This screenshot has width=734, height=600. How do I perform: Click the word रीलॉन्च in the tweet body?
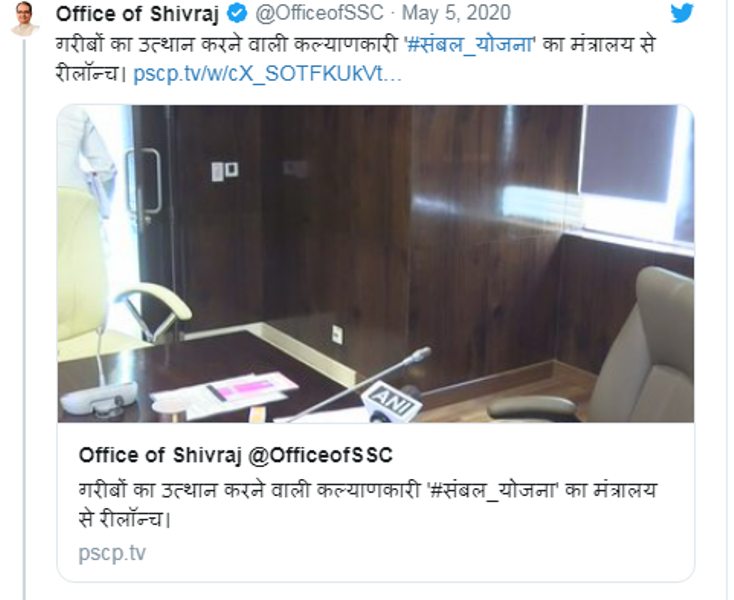87,74
